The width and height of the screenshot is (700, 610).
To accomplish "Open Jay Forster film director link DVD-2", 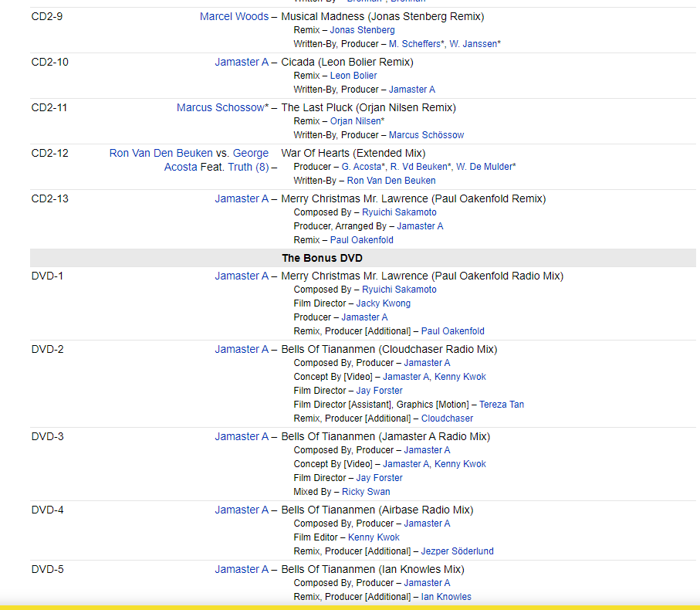I will pos(379,390).
